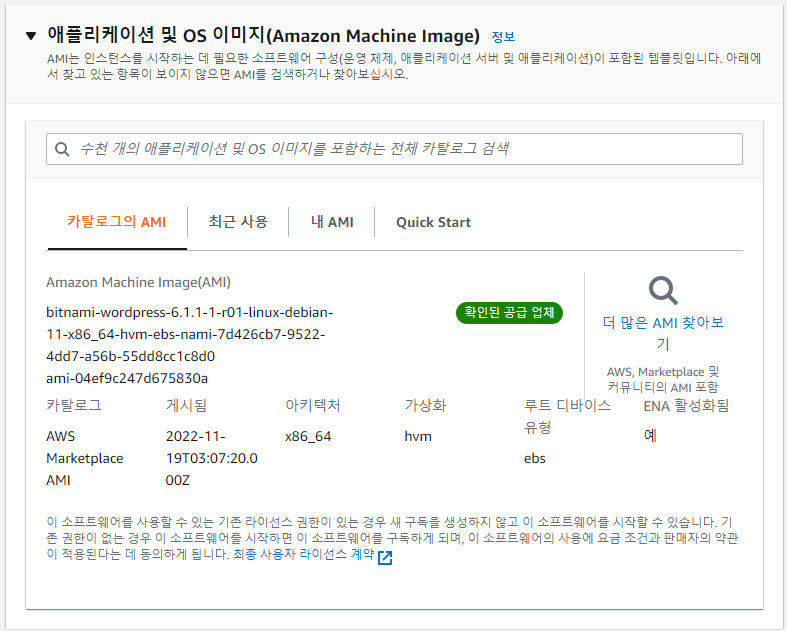Select the AMI ID ami-04ef9c247d675830a text
This screenshot has width=787, height=631.
tap(127, 378)
